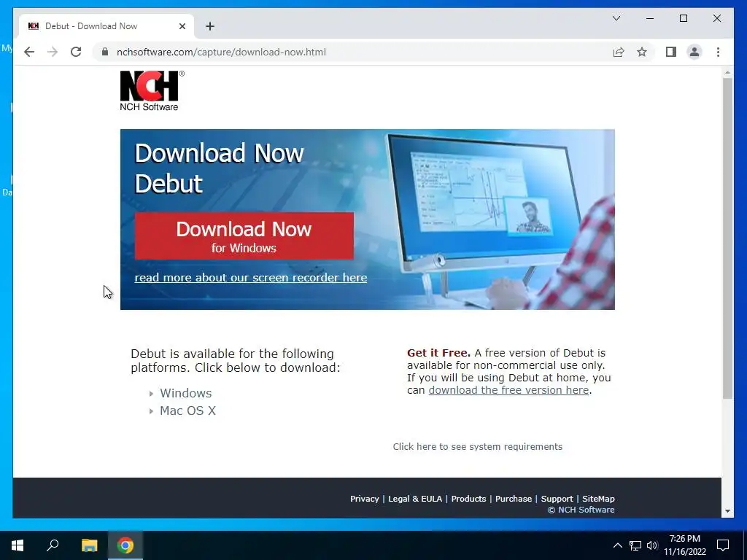The width and height of the screenshot is (747, 560).
Task: Open the Products footer link
Action: (468, 499)
